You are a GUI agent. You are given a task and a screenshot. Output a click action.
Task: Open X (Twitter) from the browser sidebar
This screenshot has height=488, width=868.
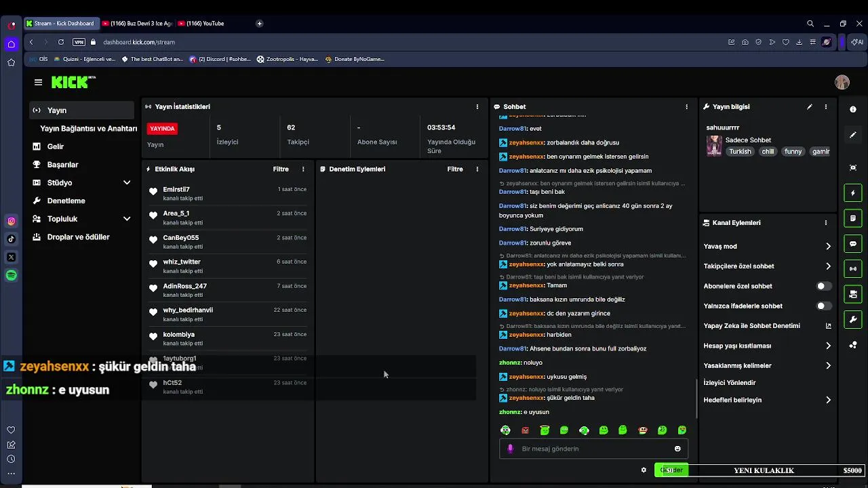[x=12, y=257]
